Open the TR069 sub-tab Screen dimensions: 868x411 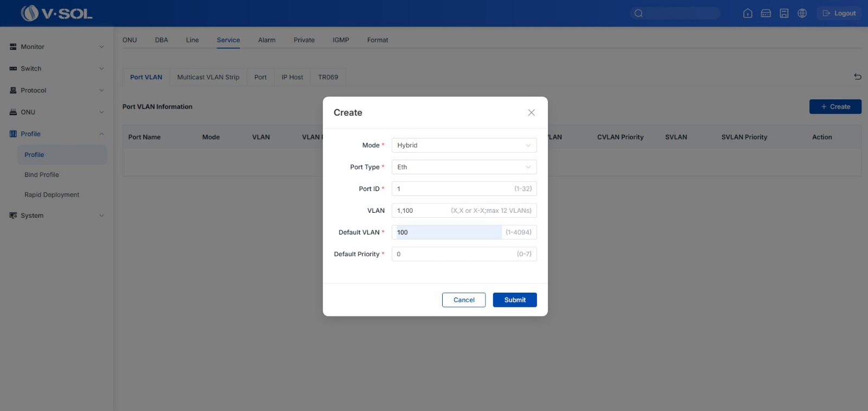pyautogui.click(x=328, y=77)
